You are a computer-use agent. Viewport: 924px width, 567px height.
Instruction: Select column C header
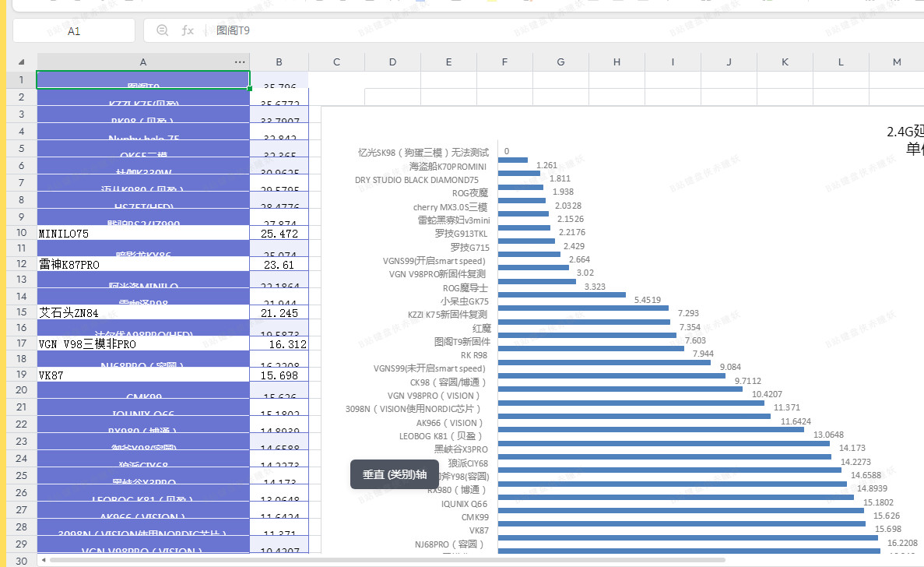[x=336, y=62]
